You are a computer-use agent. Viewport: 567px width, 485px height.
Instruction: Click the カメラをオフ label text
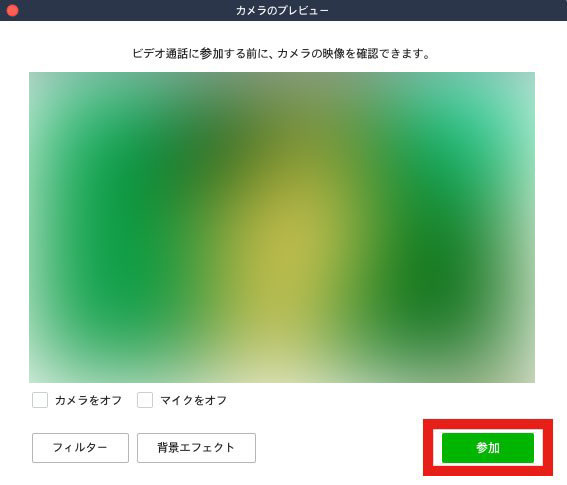point(88,400)
